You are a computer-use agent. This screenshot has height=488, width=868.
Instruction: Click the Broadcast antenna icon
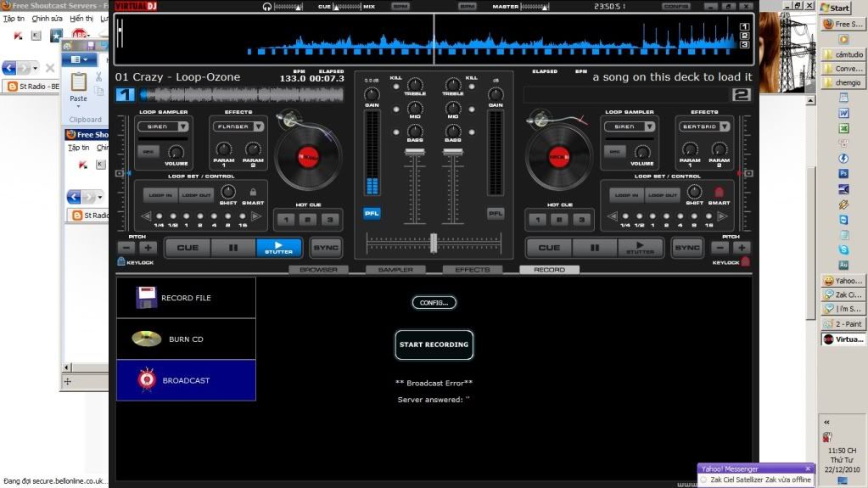tap(146, 380)
